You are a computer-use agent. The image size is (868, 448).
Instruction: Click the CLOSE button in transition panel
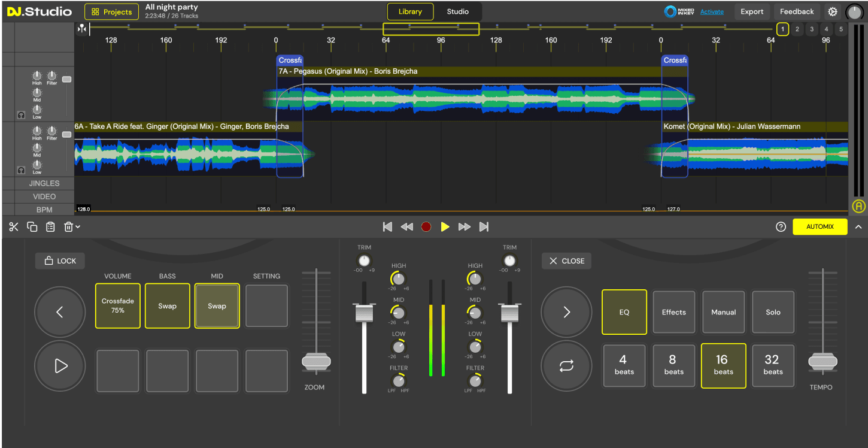coord(567,261)
